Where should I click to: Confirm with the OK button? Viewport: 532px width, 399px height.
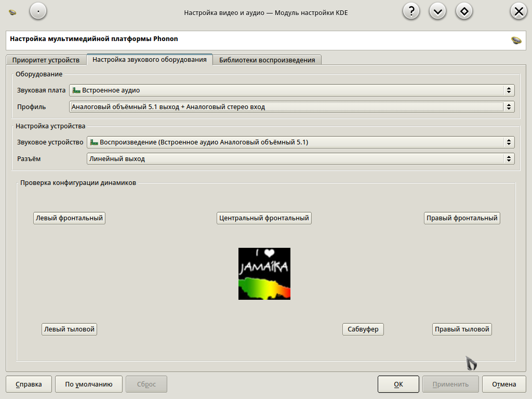398,384
